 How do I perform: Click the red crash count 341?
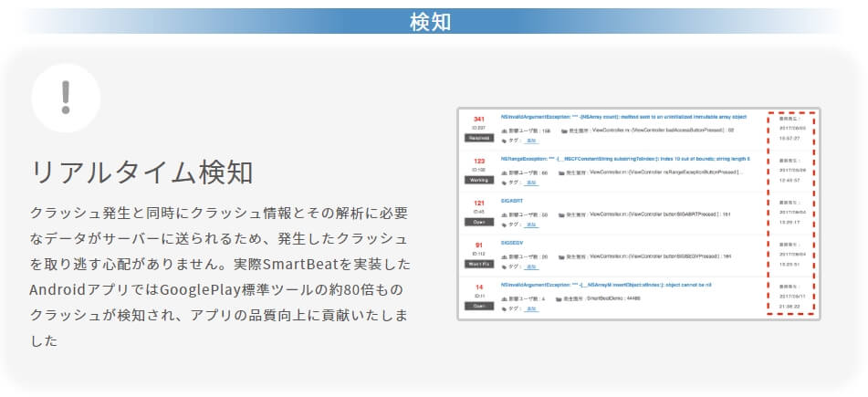pyautogui.click(x=479, y=119)
